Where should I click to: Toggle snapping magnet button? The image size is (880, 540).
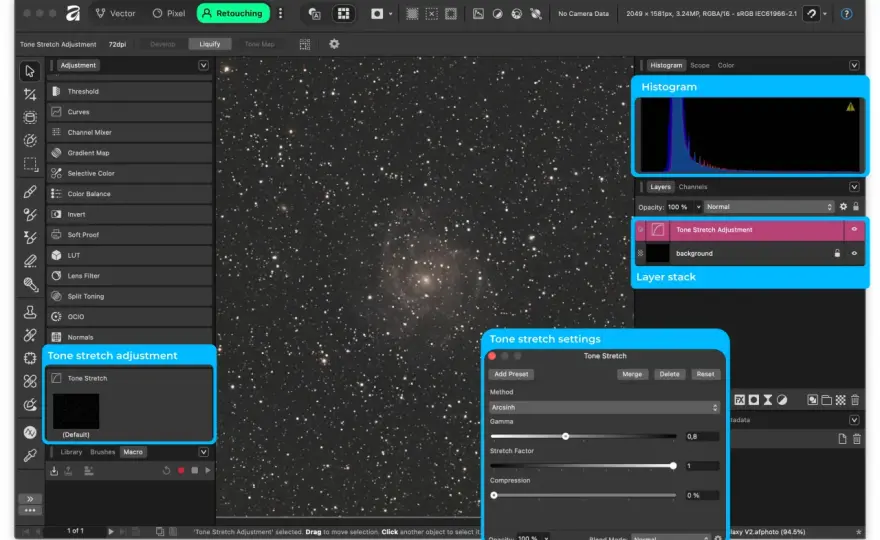[812, 13]
